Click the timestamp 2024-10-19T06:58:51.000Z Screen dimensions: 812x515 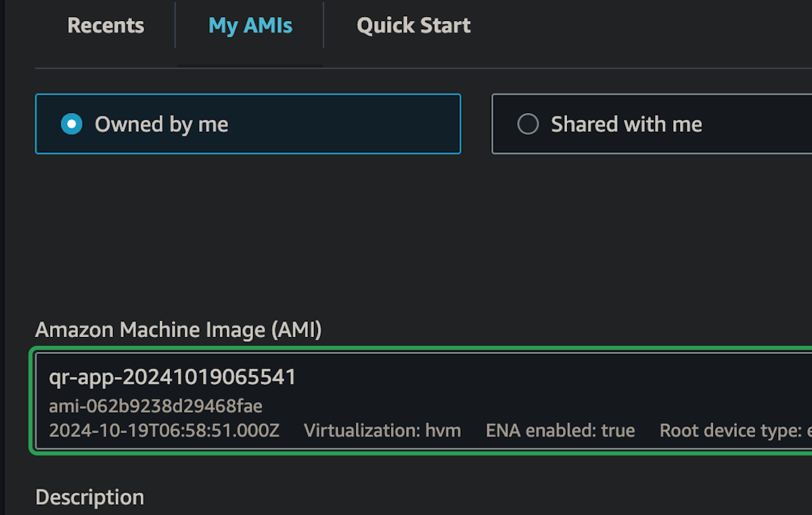164,430
